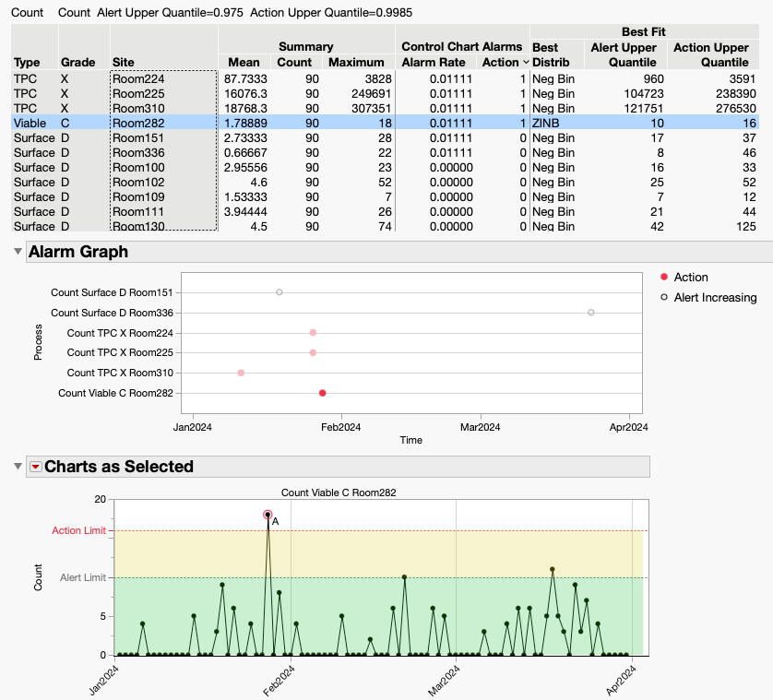Screen dimensions: 773x700
Task: Select the Room310 site cell
Action: tap(138, 109)
